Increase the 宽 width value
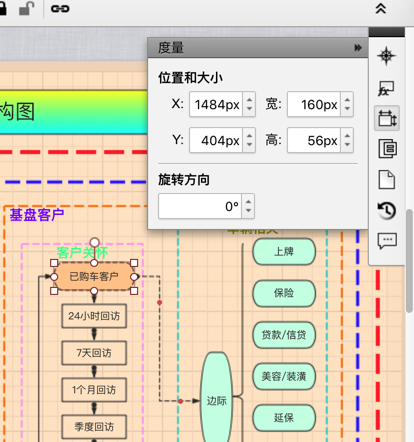 coord(347,99)
